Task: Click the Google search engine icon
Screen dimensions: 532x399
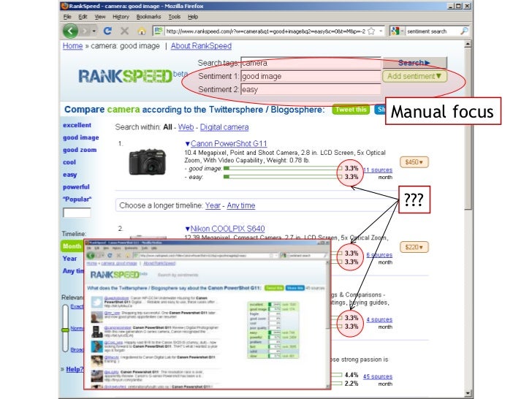Action: pos(395,31)
